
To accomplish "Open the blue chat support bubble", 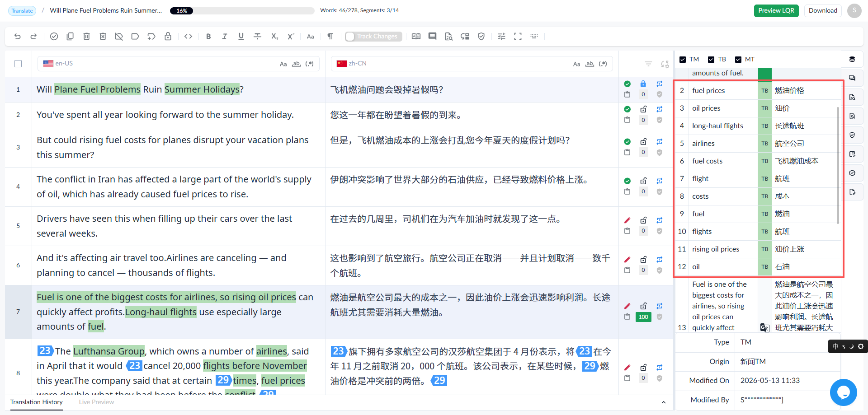I will coord(844,392).
